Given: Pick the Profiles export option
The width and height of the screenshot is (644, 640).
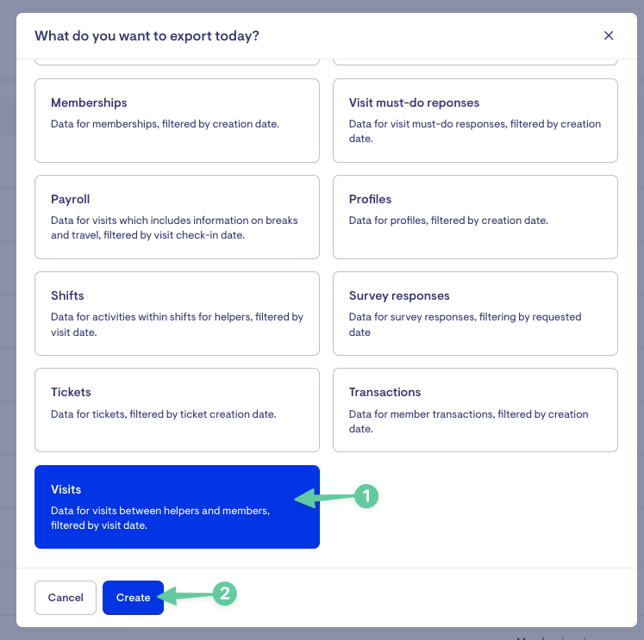Looking at the screenshot, I should (475, 217).
